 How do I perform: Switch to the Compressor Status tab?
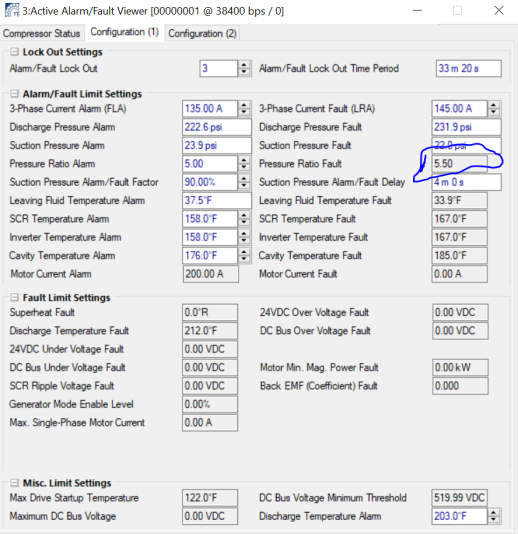point(42,33)
